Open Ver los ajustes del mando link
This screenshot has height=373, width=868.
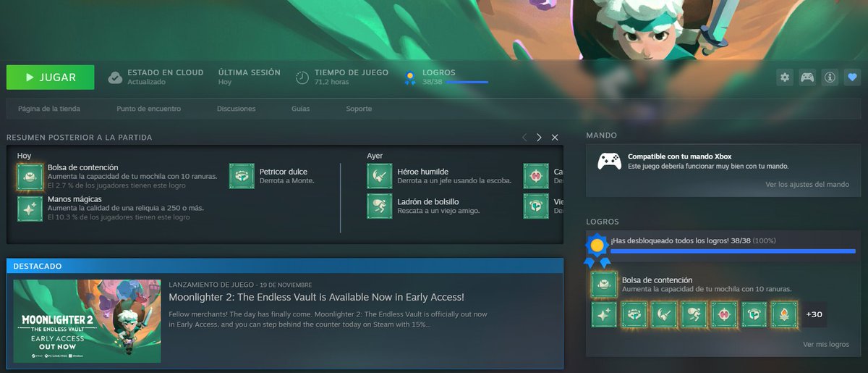point(807,185)
